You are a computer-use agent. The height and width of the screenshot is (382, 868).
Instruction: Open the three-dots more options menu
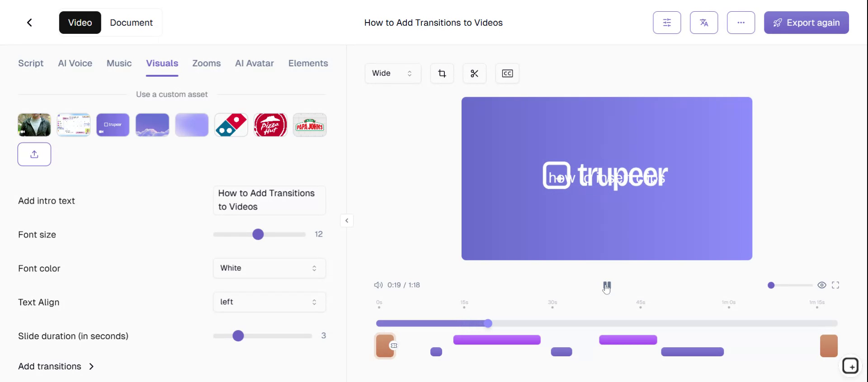click(741, 23)
